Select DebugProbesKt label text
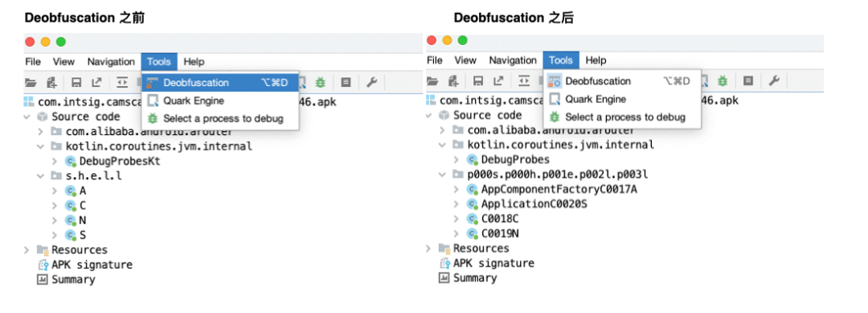This screenshot has height=313, width=868. (x=120, y=161)
